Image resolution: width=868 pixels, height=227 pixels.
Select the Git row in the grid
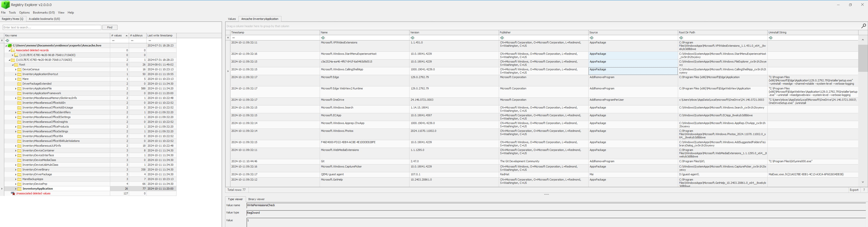coord(544,161)
